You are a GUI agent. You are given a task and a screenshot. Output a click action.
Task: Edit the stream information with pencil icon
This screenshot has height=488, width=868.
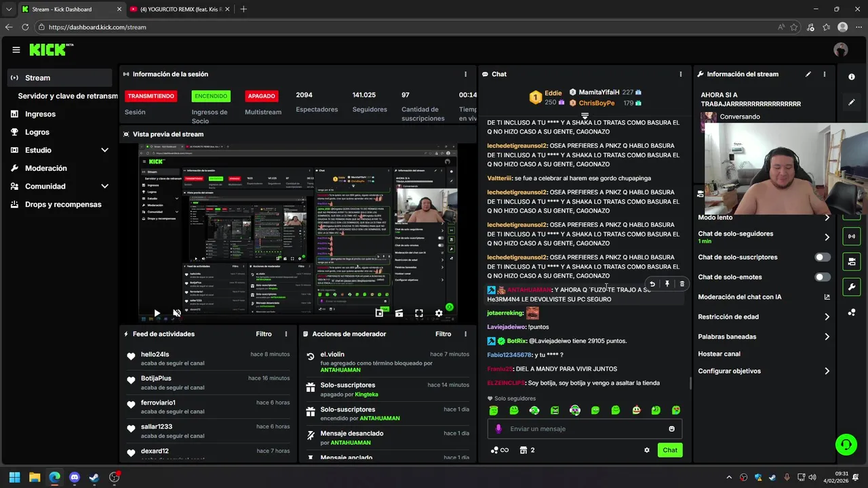[x=808, y=74]
